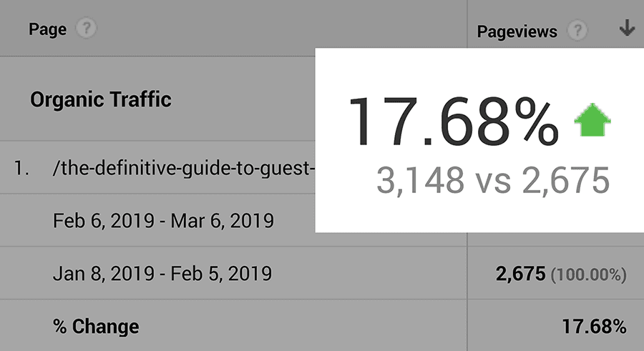
Task: Sort by the Page column header
Action: pos(47,29)
